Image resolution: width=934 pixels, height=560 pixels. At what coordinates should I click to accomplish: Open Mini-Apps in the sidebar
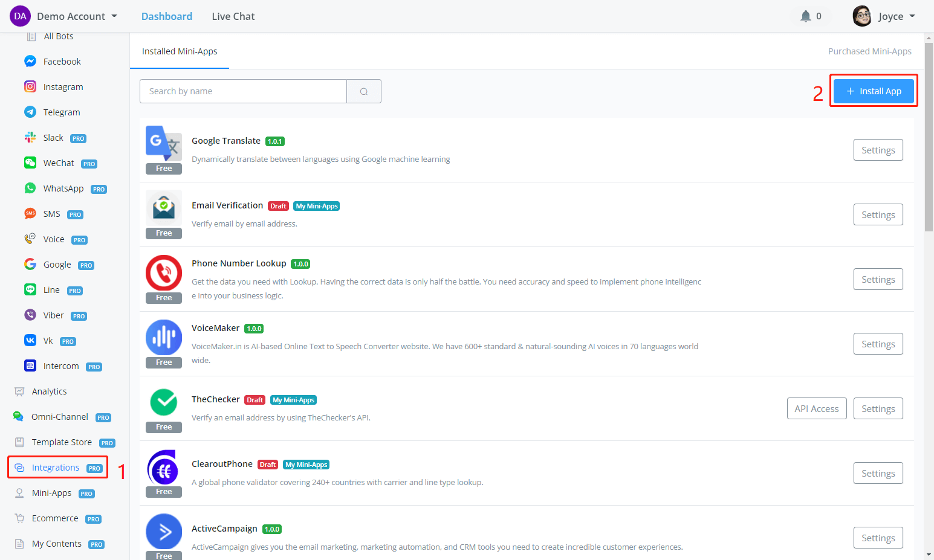click(x=52, y=493)
